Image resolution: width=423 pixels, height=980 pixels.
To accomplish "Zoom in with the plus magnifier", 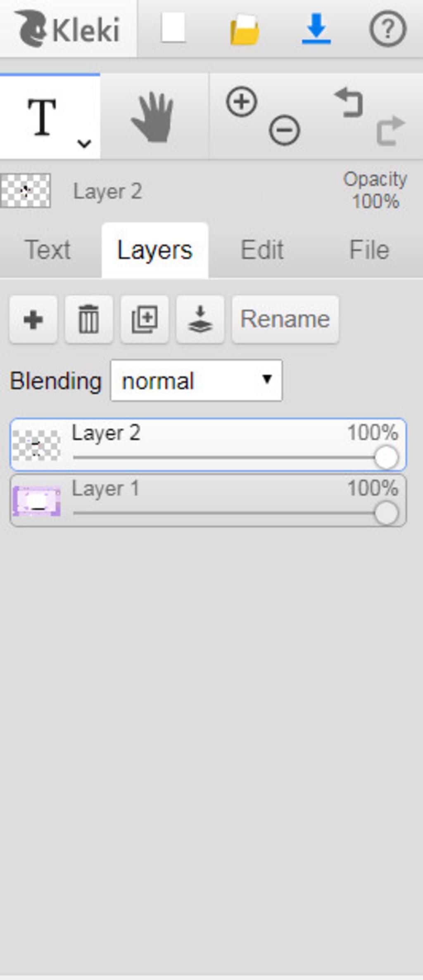I will click(242, 102).
